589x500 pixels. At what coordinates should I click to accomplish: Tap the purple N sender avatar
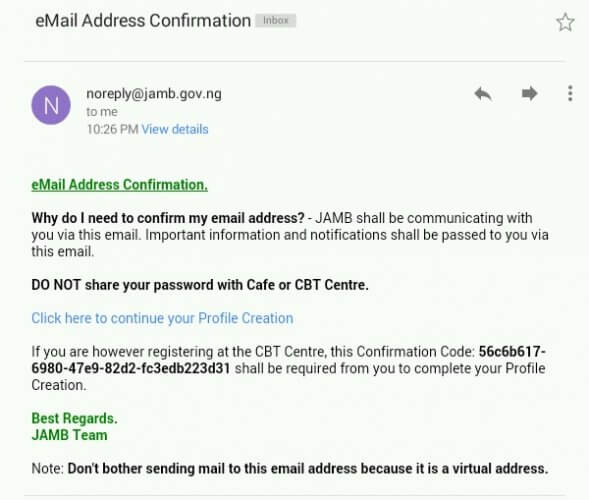click(x=51, y=105)
